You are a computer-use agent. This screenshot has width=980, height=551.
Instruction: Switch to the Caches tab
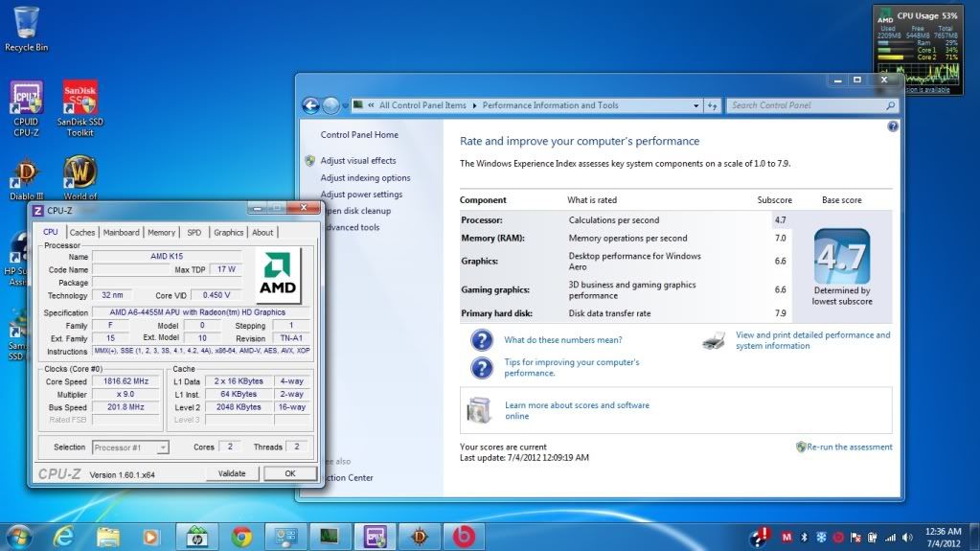click(81, 233)
